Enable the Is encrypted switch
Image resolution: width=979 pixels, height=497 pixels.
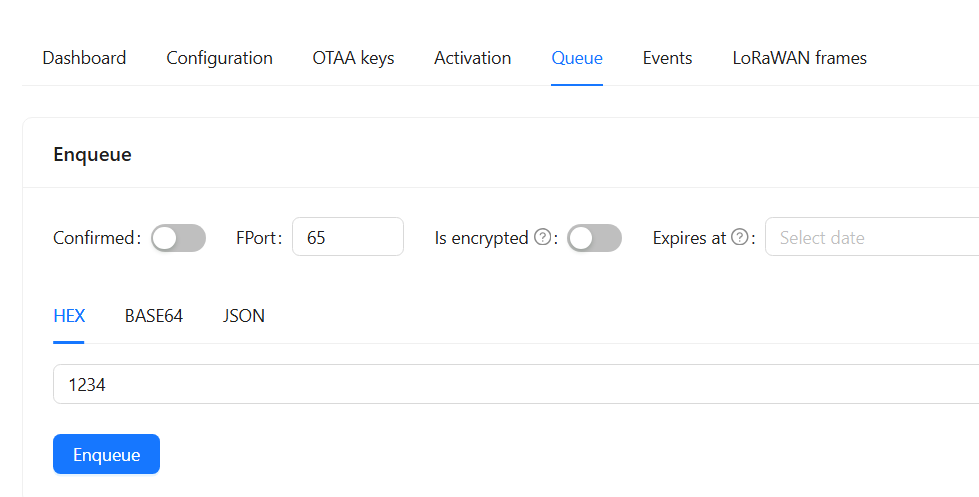coord(594,238)
